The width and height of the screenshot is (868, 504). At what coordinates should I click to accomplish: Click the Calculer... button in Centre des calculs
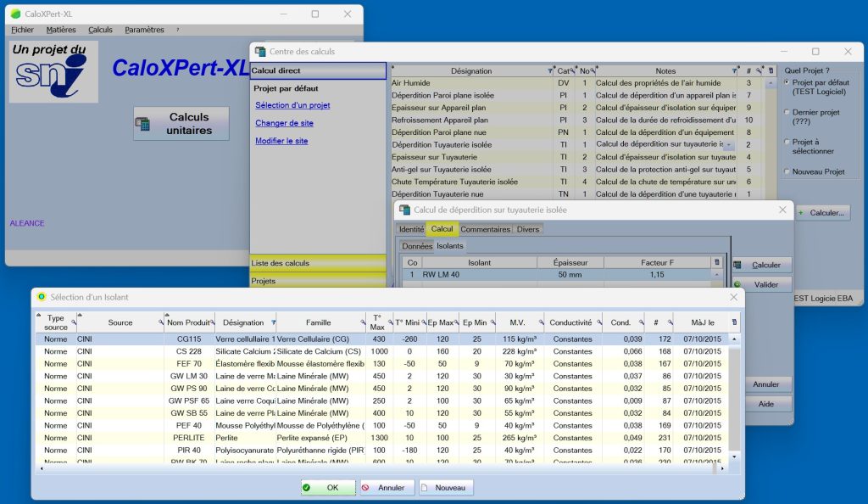[x=822, y=213]
